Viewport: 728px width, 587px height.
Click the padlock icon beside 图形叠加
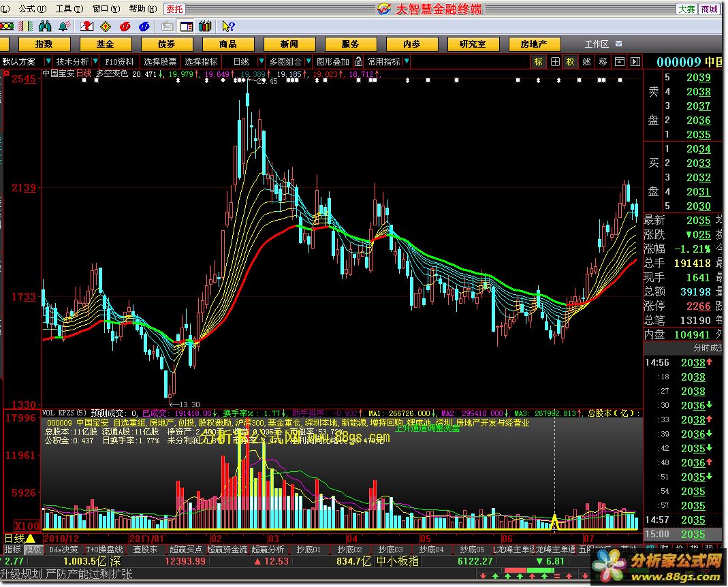[358, 61]
